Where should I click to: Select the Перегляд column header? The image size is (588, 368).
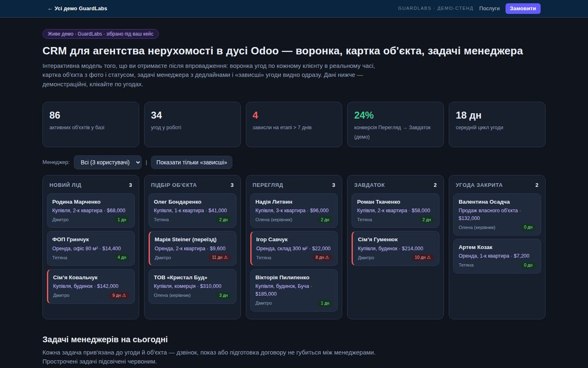point(268,185)
